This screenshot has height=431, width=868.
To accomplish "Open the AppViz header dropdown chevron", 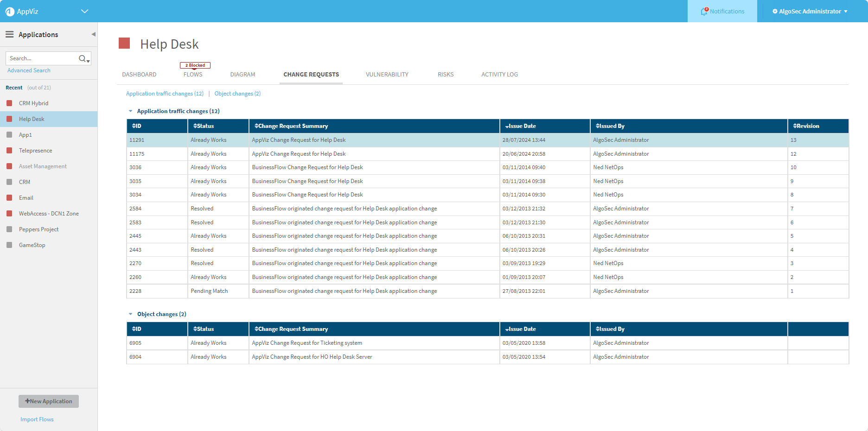I will coord(84,11).
